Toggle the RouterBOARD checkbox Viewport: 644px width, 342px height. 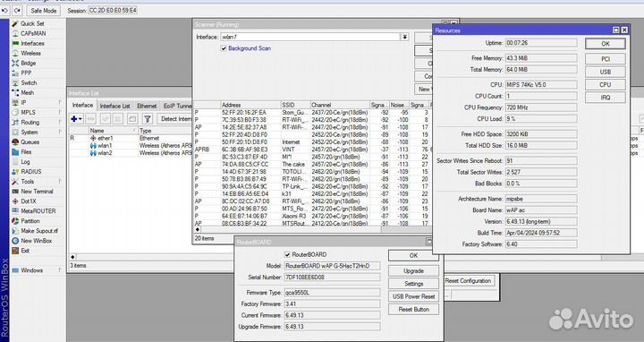click(287, 255)
